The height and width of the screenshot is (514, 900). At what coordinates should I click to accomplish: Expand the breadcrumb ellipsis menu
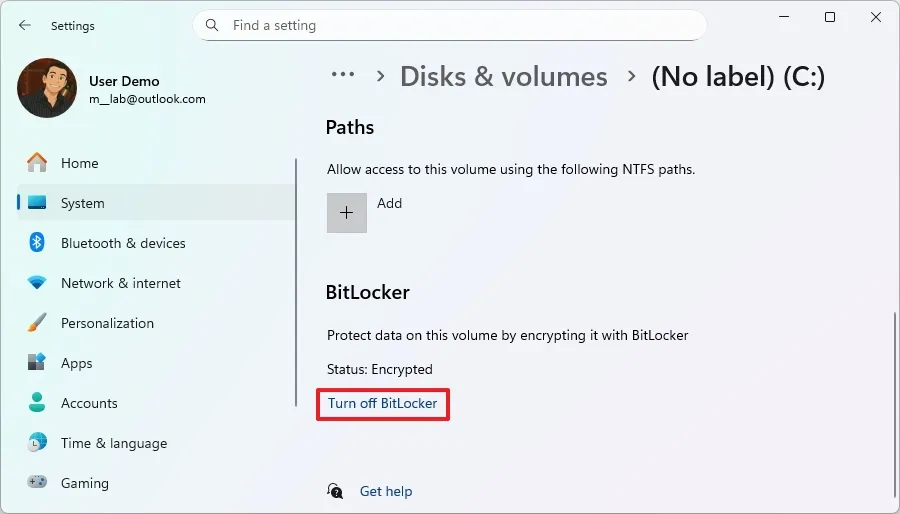point(343,76)
